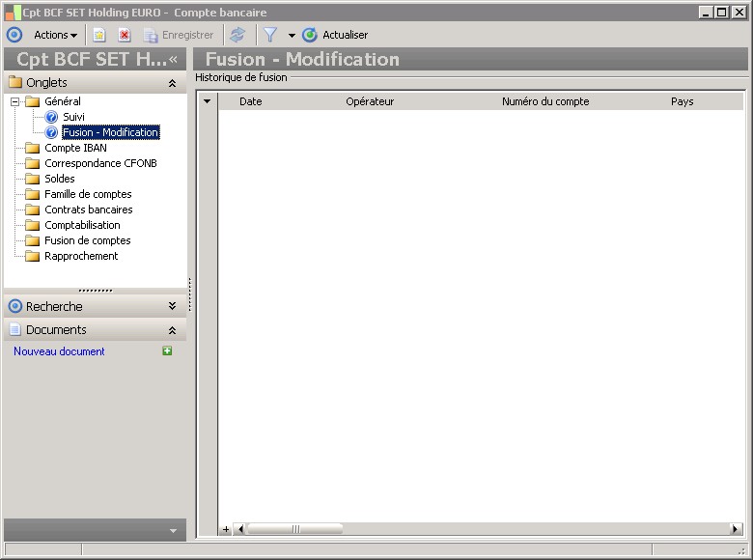Click the Suivi question-mark icon
Viewport: 753px width, 560px height.
pyautogui.click(x=51, y=117)
